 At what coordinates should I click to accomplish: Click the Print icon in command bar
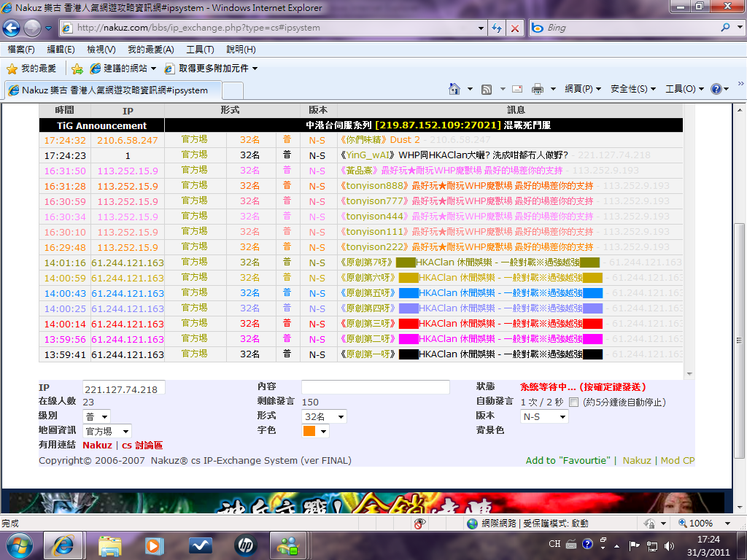pyautogui.click(x=538, y=89)
